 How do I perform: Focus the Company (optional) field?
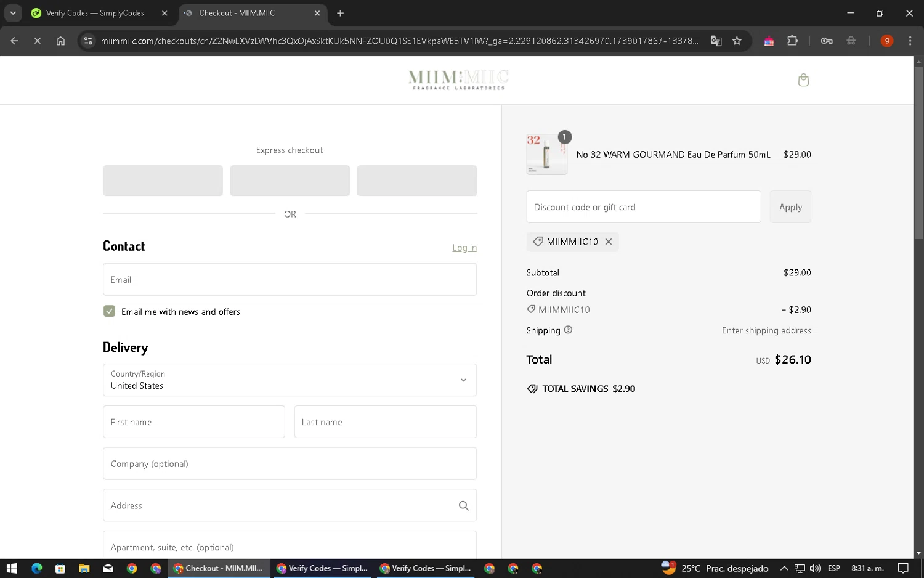point(290,463)
